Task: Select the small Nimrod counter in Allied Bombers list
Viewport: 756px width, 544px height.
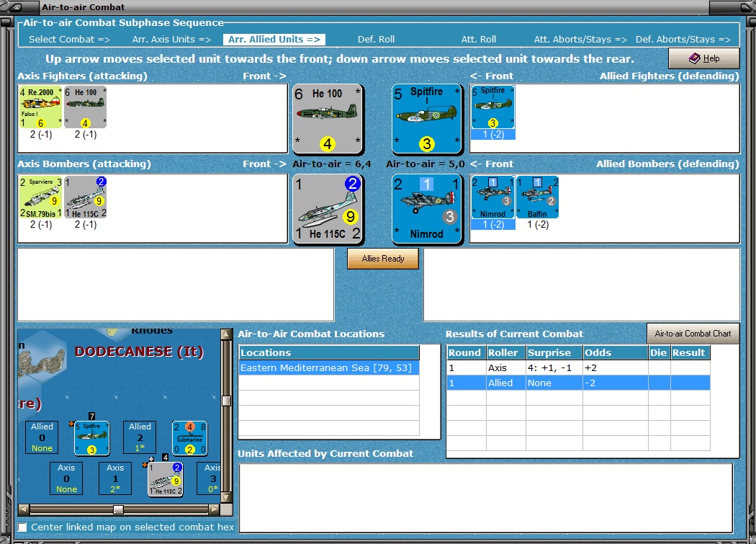Action: point(492,197)
